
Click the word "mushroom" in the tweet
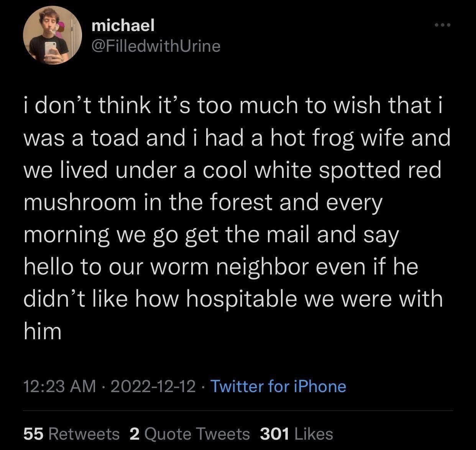point(80,202)
